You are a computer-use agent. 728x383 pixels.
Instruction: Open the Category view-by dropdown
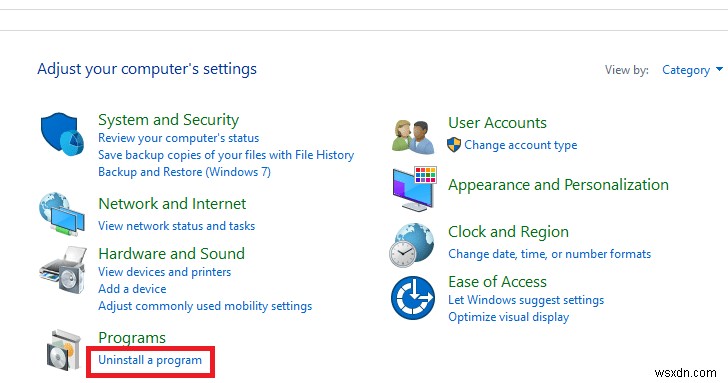(692, 70)
